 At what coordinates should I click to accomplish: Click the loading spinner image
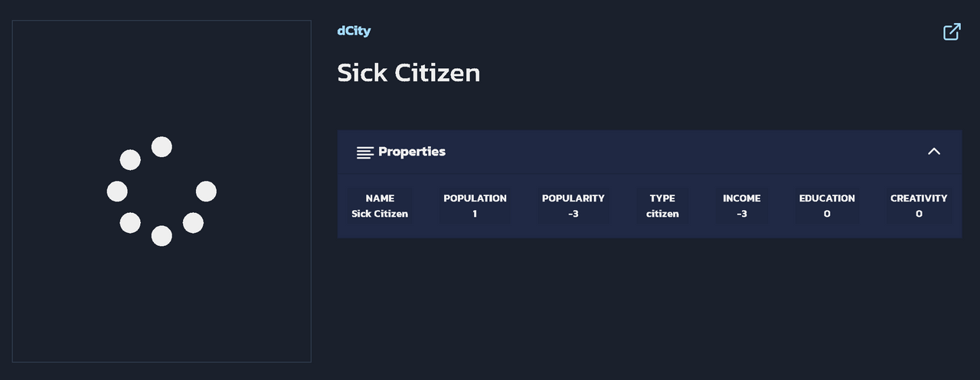pyautogui.click(x=162, y=192)
